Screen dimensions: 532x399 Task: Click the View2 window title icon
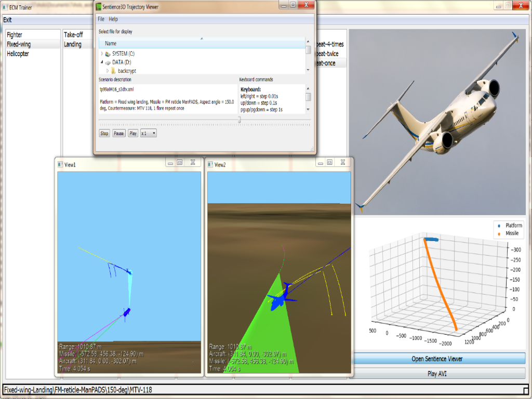pos(210,165)
